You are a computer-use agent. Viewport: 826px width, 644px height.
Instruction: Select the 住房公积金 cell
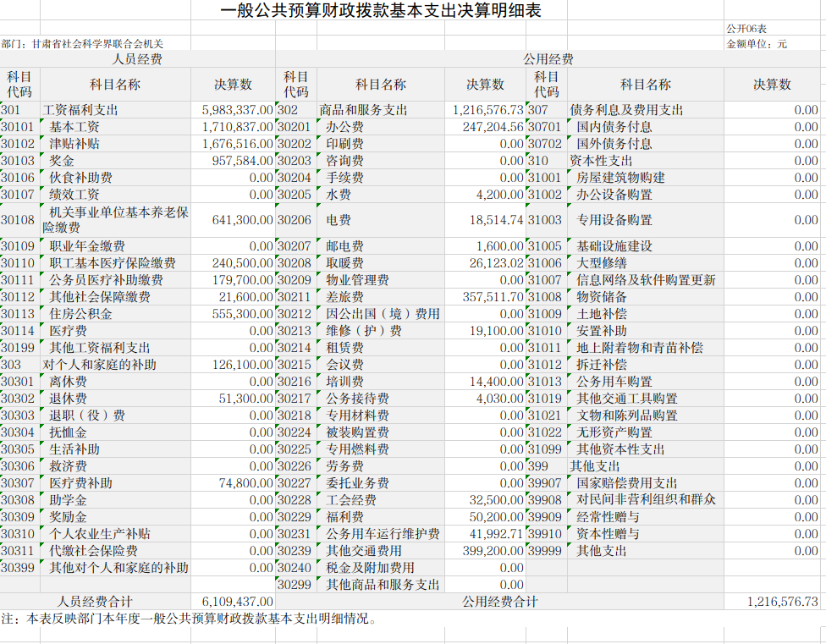[115, 314]
